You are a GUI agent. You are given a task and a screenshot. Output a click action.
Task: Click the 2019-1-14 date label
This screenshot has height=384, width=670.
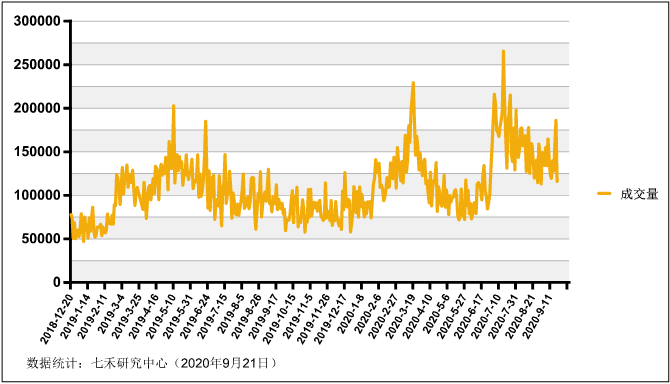pos(76,316)
